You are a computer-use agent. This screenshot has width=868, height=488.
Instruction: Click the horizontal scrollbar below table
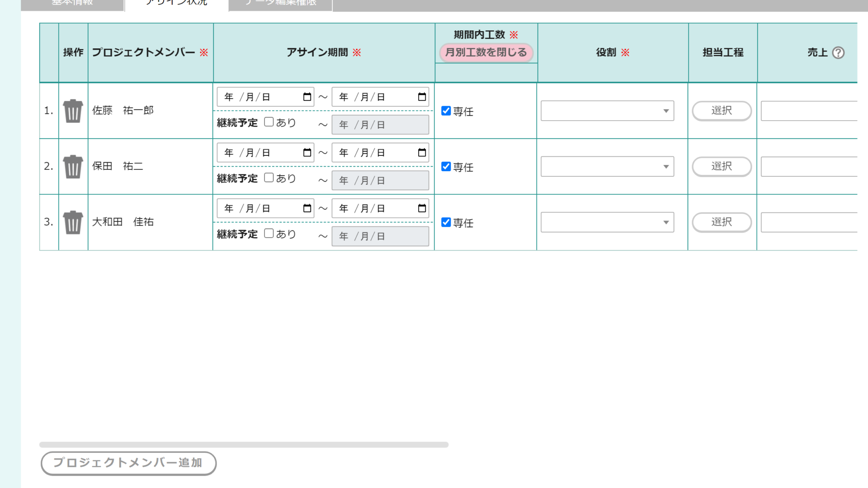[x=244, y=445]
